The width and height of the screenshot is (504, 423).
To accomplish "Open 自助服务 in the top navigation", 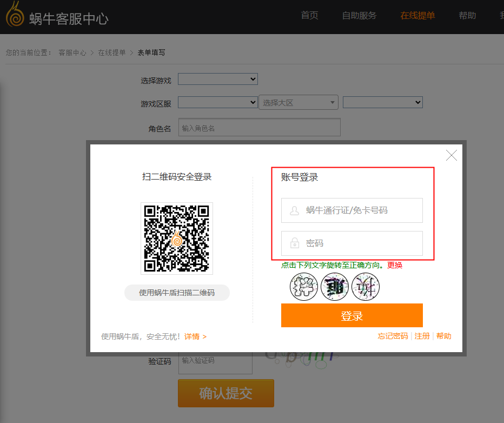I will (359, 16).
